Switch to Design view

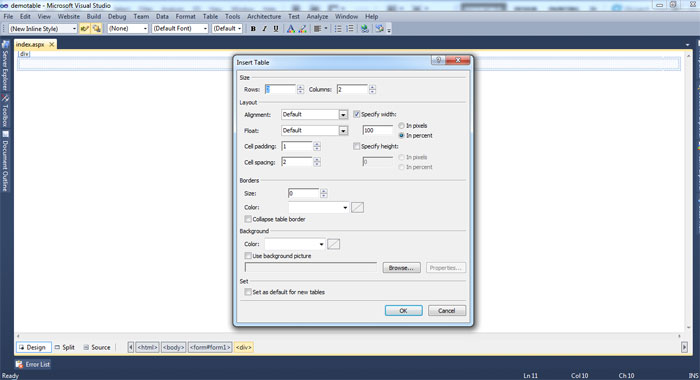pyautogui.click(x=34, y=347)
